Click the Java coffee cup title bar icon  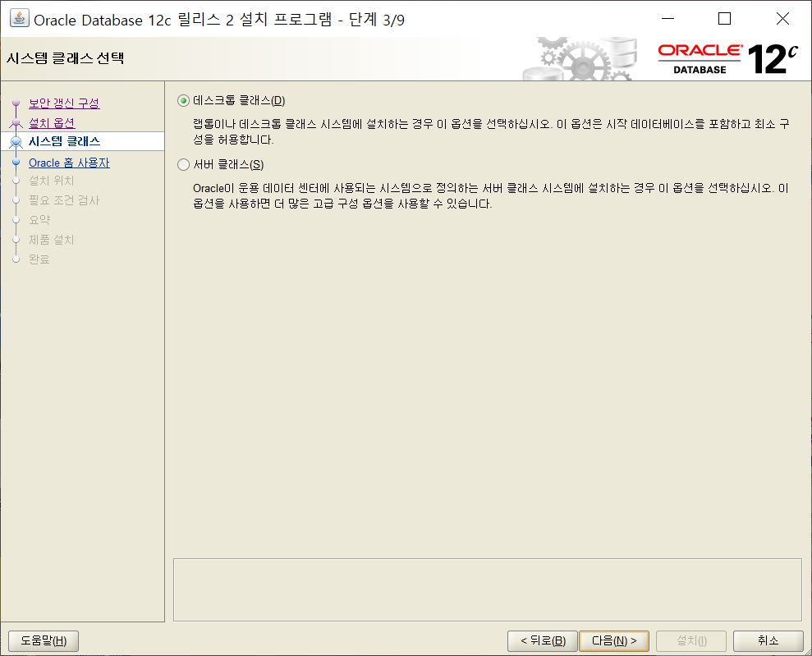click(x=20, y=18)
